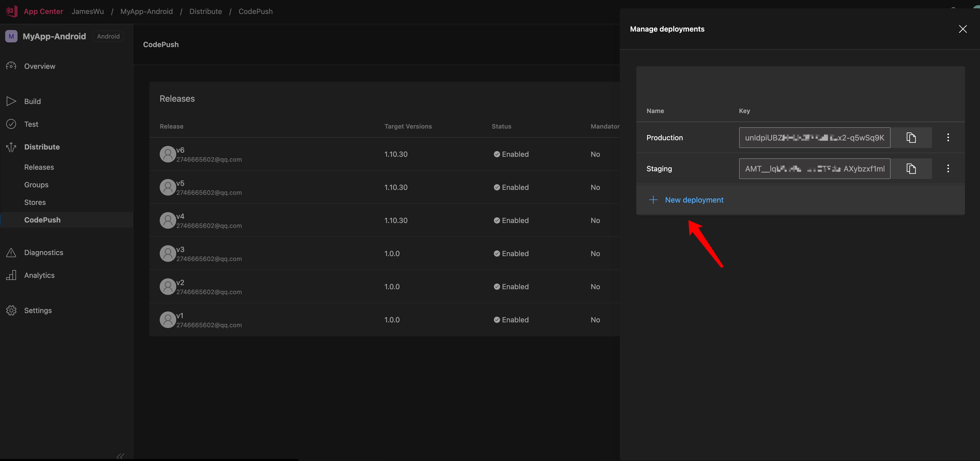This screenshot has height=461, width=980.
Task: Click the Name column header in the Manage deployments panel
Action: [655, 111]
